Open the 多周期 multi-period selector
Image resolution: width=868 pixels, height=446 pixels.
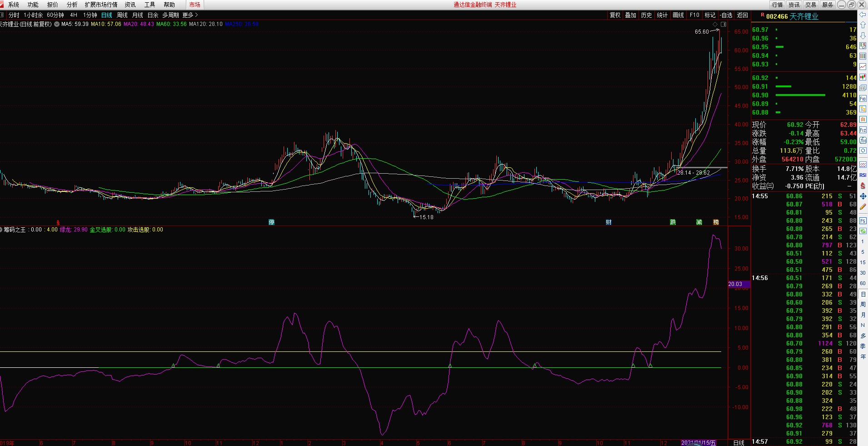170,15
